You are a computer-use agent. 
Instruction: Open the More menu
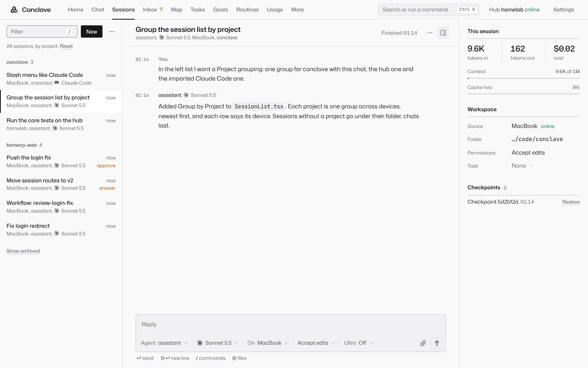tap(297, 9)
